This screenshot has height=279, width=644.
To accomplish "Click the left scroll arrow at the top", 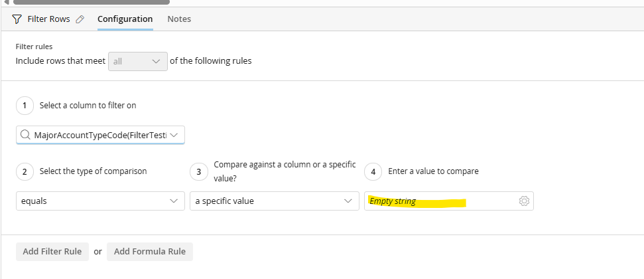I will (x=7, y=2).
